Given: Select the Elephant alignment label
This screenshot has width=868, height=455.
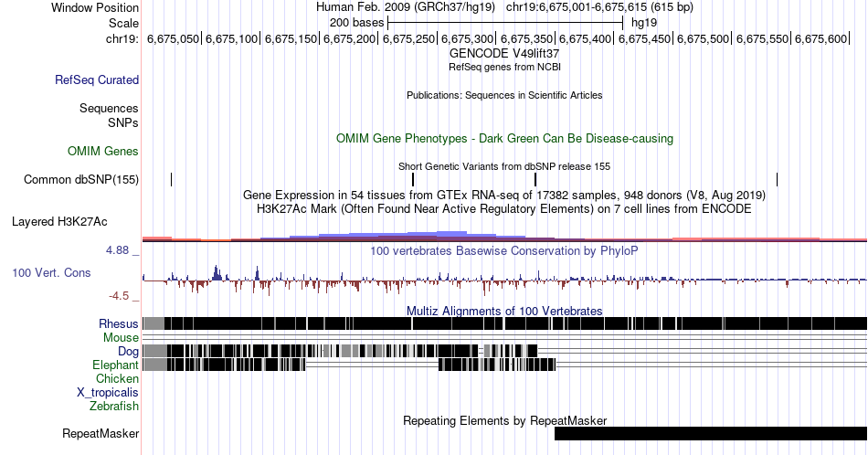Looking at the screenshot, I should point(115,365).
